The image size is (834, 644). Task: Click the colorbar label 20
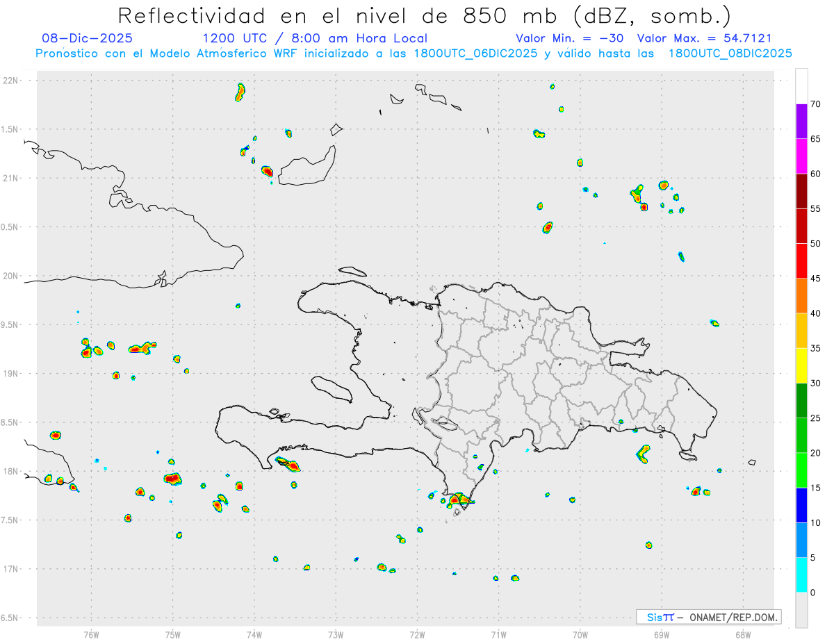coord(815,453)
